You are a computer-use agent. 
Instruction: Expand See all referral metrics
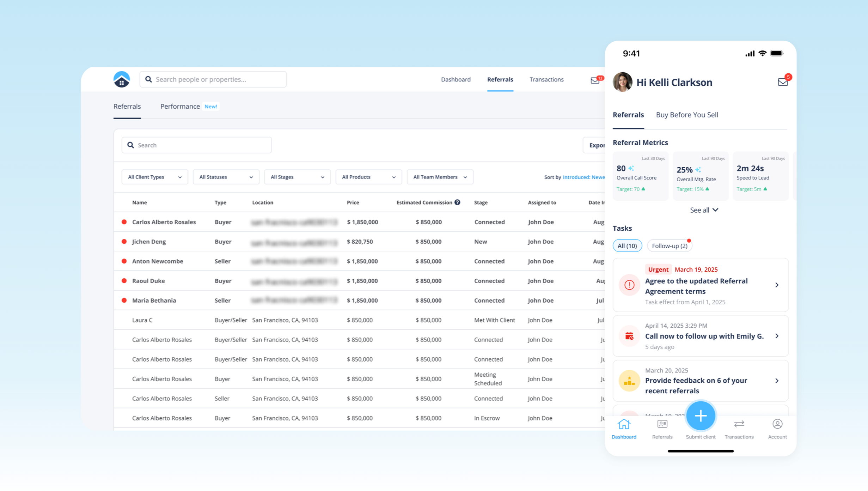coord(704,210)
